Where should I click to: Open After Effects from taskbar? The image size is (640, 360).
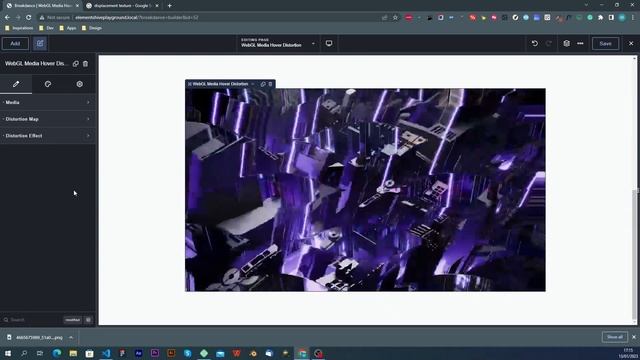pyautogui.click(x=138, y=353)
